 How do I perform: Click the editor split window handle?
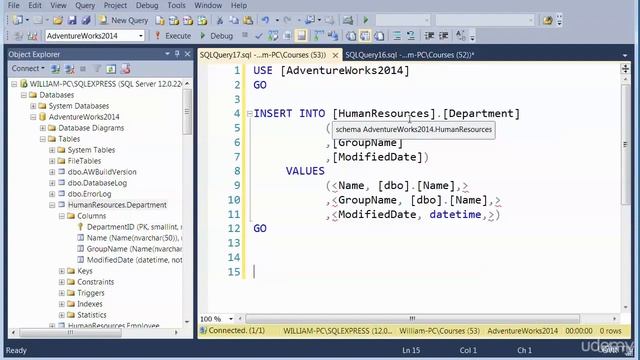point(625,68)
